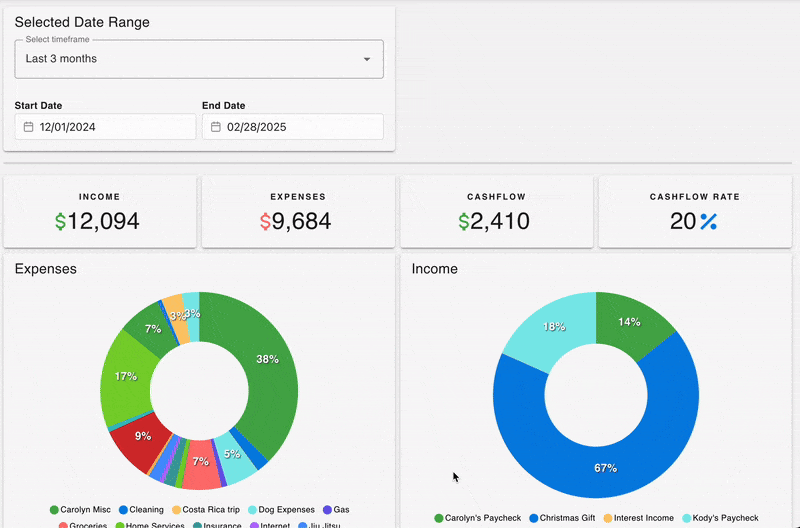The height and width of the screenshot is (528, 800).
Task: Click the blue Cleaning legend circle
Action: click(123, 510)
